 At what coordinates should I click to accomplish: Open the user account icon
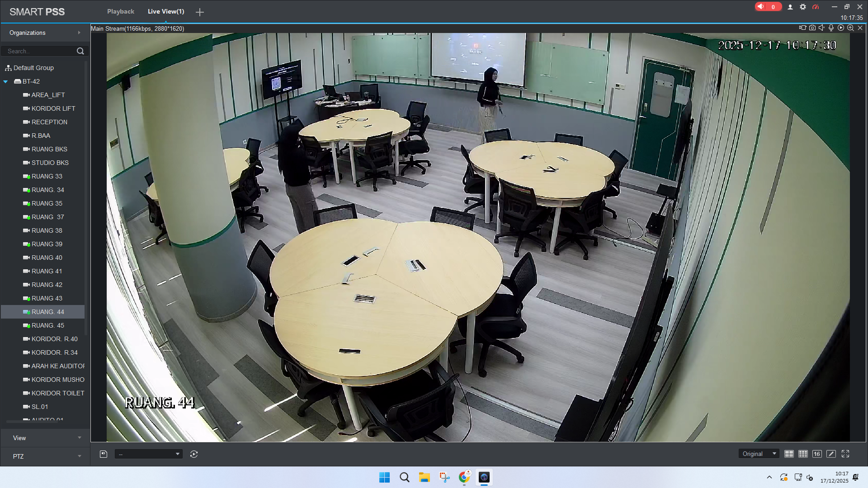790,7
